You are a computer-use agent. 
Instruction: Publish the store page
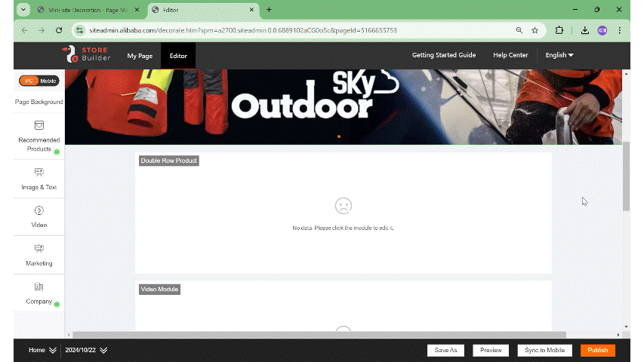point(598,350)
